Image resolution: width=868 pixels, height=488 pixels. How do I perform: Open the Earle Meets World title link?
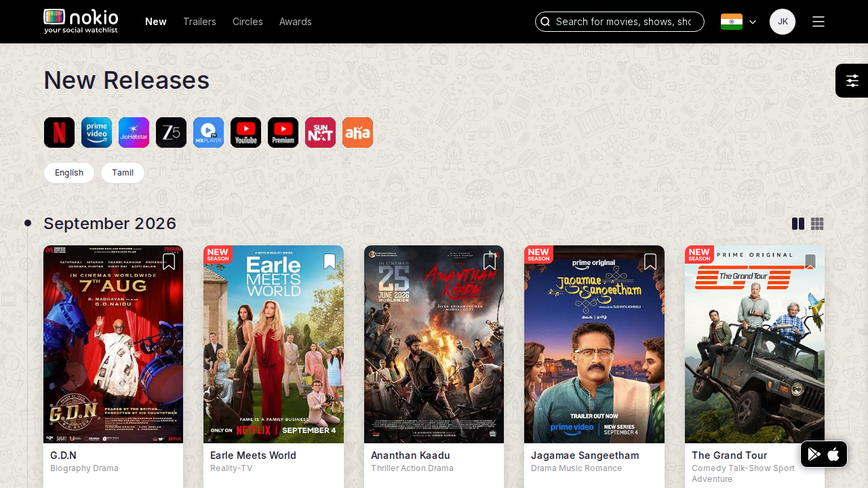(253, 455)
